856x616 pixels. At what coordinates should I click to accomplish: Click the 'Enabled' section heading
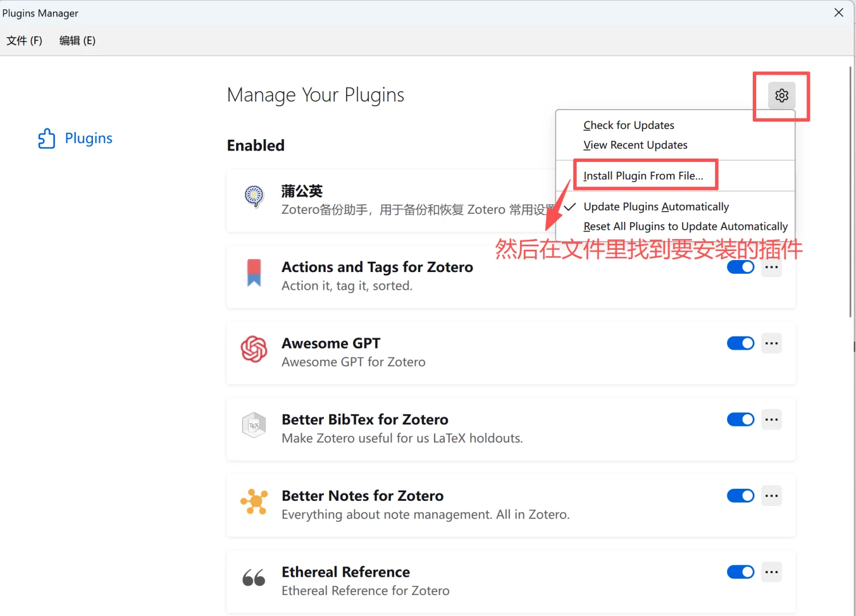point(255,145)
